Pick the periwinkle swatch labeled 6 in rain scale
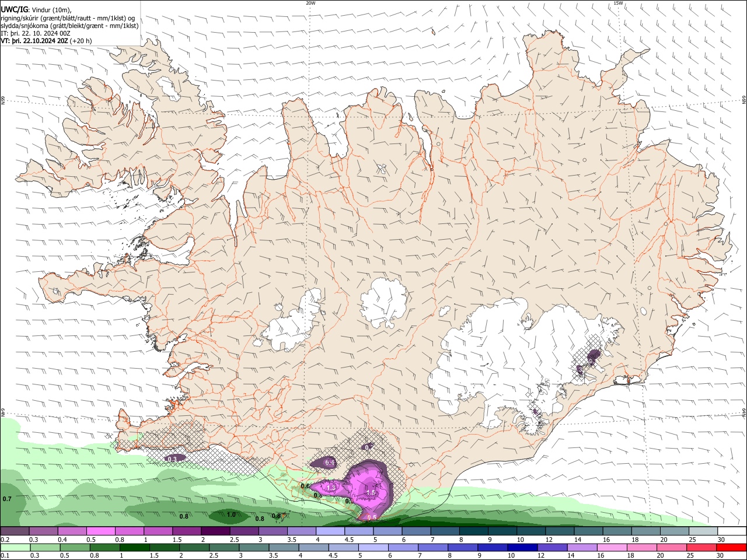747x560 pixels. (403, 548)
